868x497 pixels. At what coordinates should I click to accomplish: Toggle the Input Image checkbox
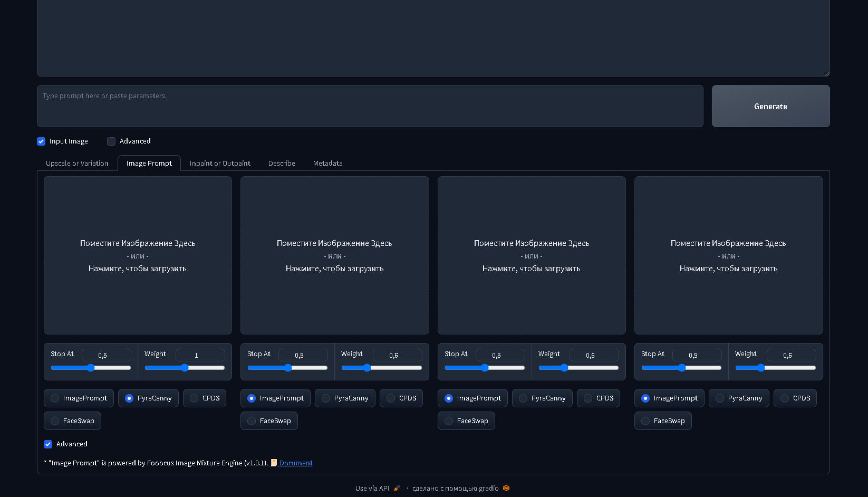click(x=41, y=141)
